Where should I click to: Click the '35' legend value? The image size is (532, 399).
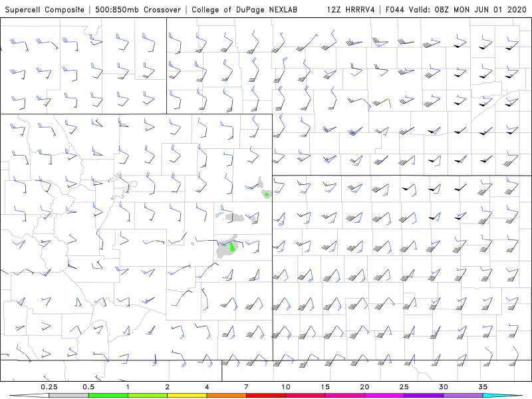[483, 387]
